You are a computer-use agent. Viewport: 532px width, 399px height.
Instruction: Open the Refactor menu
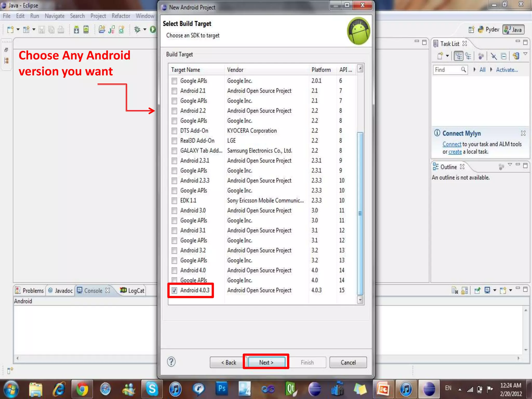pyautogui.click(x=121, y=16)
